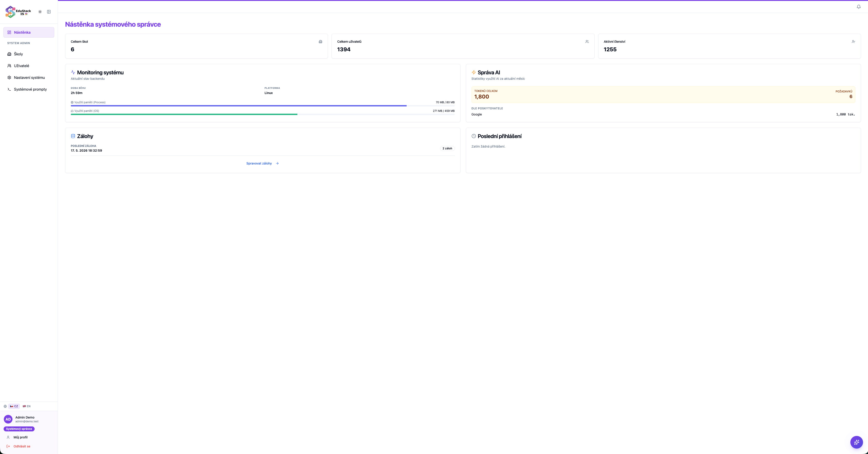
Task: Click the activity pulse icon beside Monitoring systému
Action: pos(73,72)
